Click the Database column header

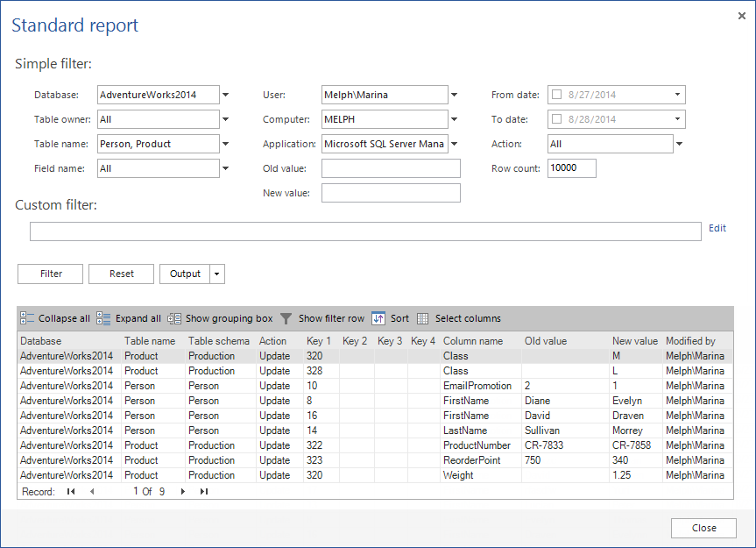(69, 341)
